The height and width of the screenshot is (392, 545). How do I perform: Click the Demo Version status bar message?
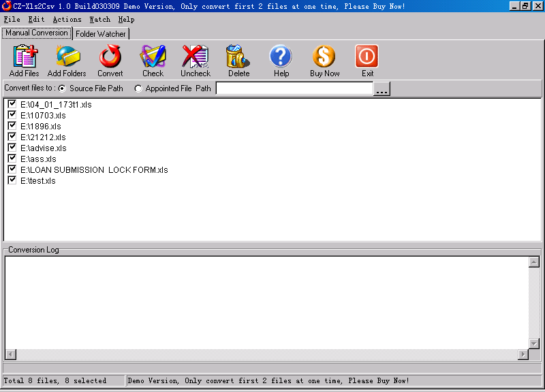click(x=268, y=380)
